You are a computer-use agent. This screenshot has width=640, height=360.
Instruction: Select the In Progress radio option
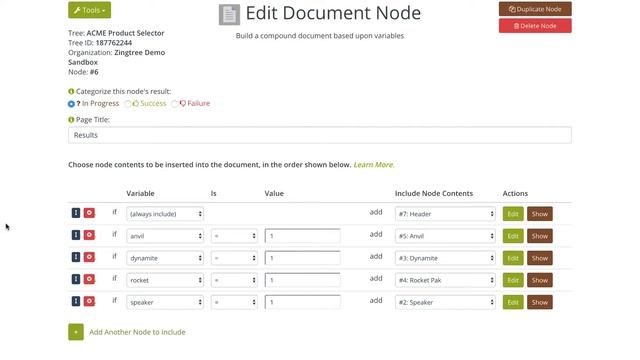(x=71, y=104)
